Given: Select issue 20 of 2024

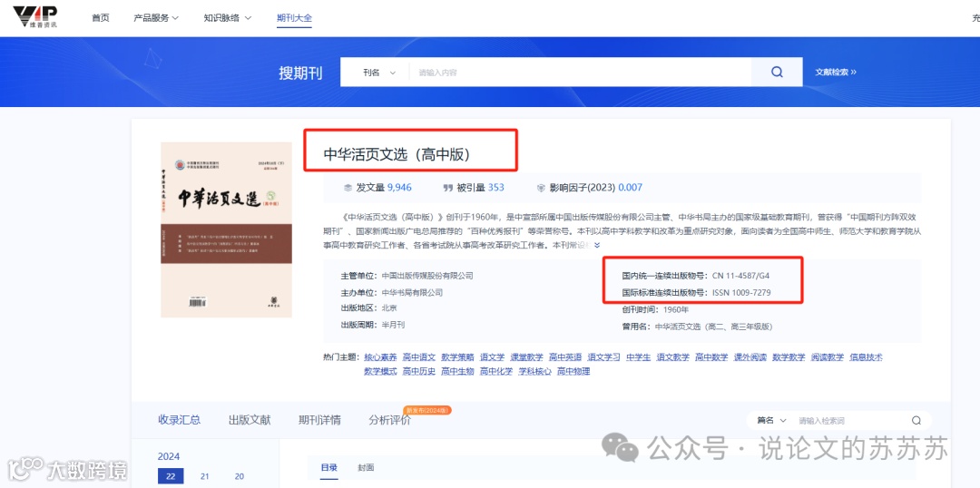Looking at the screenshot, I should click(240, 476).
